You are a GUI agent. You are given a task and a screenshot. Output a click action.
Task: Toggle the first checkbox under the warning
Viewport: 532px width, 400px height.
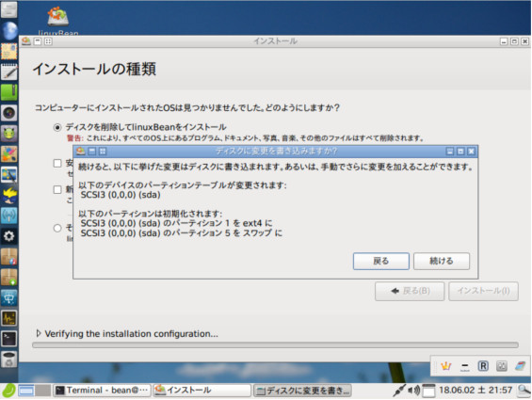tap(57, 163)
